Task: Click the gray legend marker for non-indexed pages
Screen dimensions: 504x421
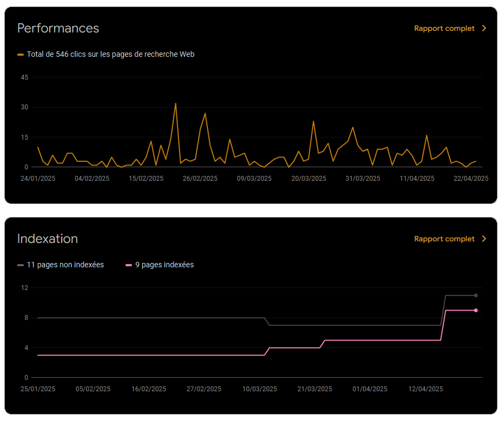Action: pos(21,265)
